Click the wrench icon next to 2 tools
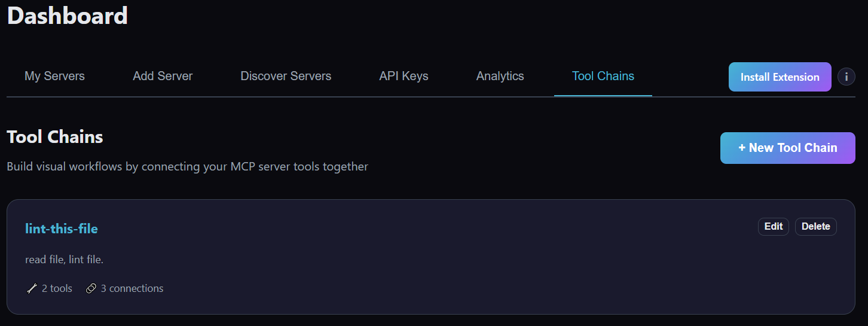The width and height of the screenshot is (868, 326). (32, 288)
